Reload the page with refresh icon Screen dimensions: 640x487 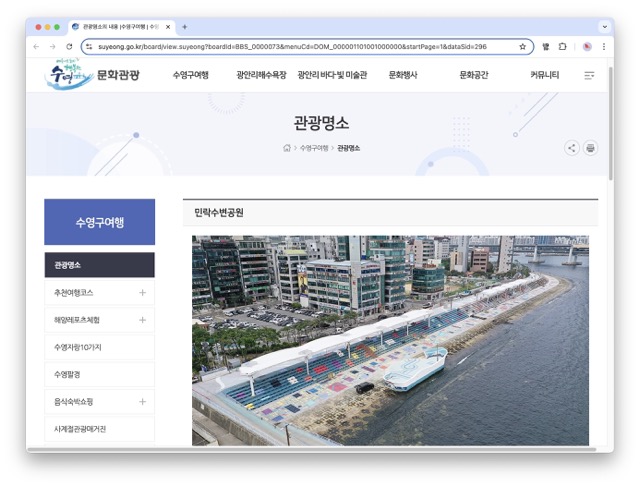pyautogui.click(x=69, y=47)
